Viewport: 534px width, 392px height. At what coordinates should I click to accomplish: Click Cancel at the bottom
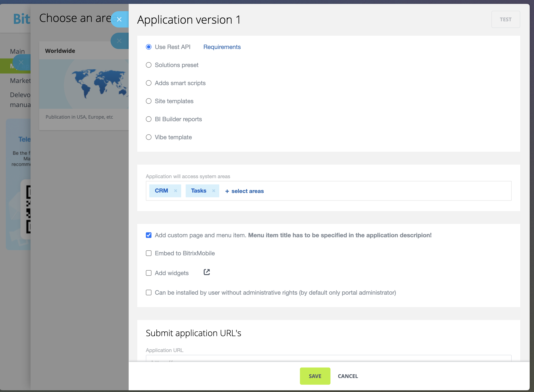pos(348,376)
